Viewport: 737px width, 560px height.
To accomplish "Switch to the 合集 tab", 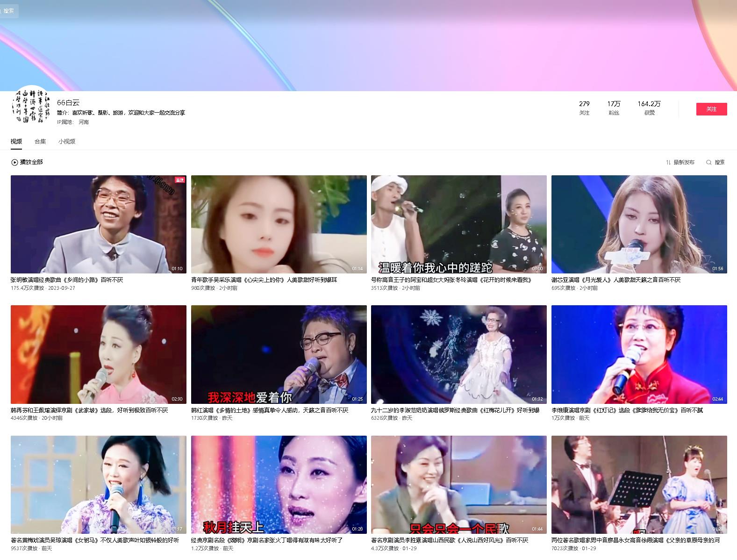I will 40,142.
